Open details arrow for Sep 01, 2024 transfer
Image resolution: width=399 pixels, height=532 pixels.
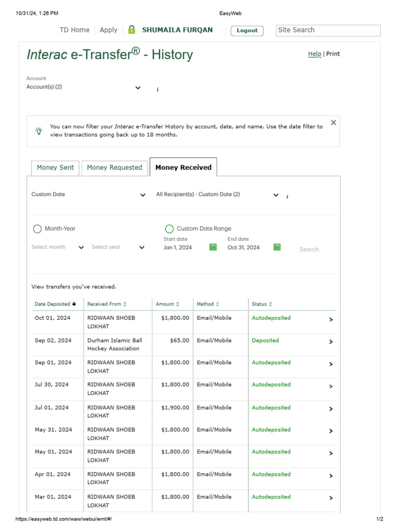[331, 364]
